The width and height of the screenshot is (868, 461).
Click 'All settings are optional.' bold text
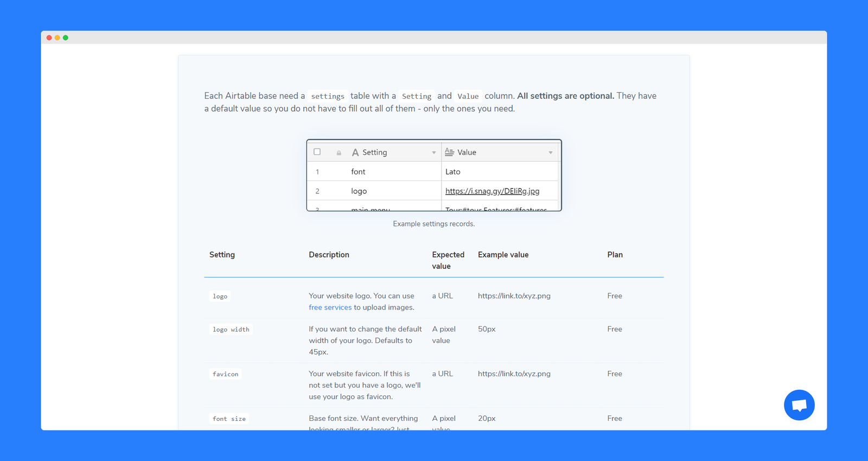coord(566,96)
